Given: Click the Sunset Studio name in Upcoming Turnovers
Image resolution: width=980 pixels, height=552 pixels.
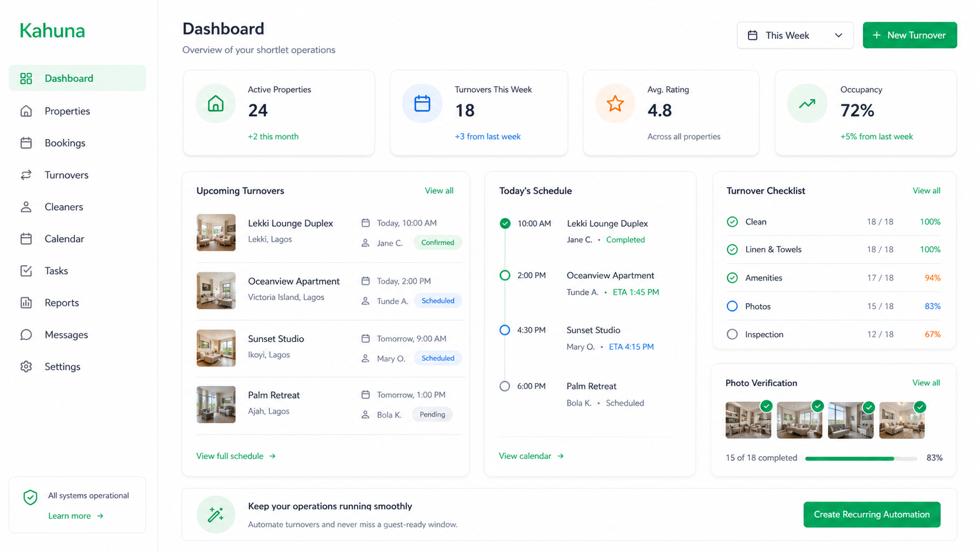Looking at the screenshot, I should tap(276, 338).
